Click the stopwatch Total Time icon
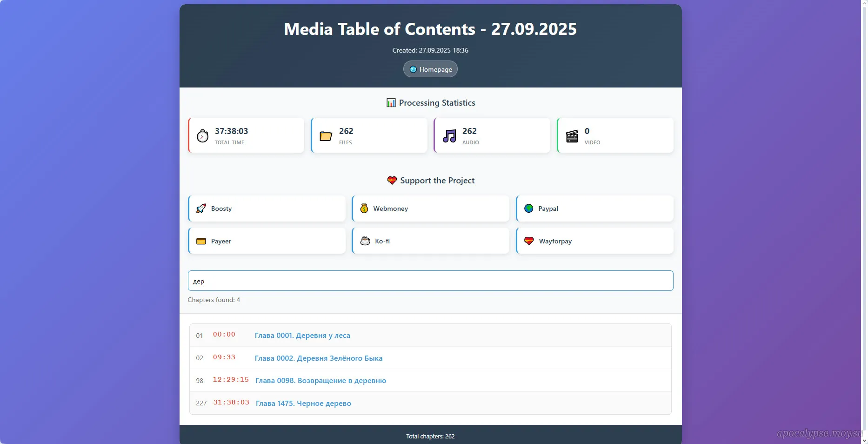Image resolution: width=868 pixels, height=444 pixels. (202, 136)
